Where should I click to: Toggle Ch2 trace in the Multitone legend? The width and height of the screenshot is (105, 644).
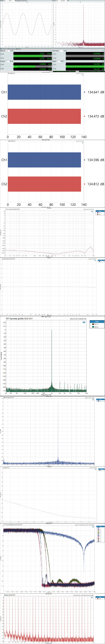(99, 599)
